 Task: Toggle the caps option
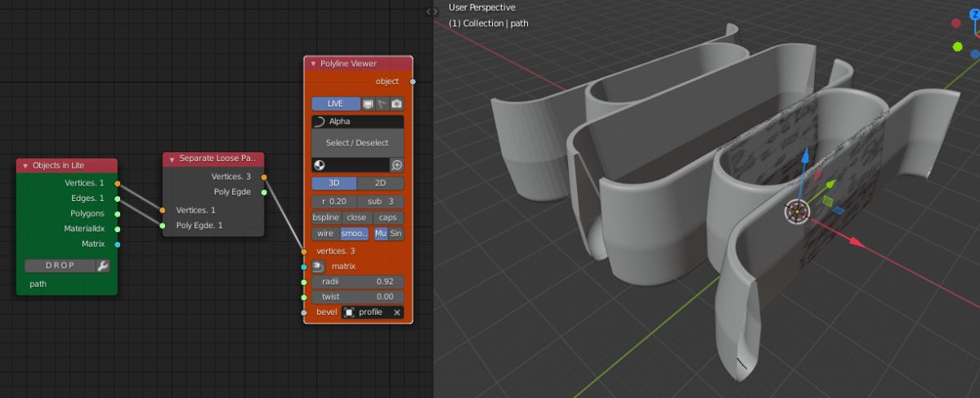click(388, 217)
